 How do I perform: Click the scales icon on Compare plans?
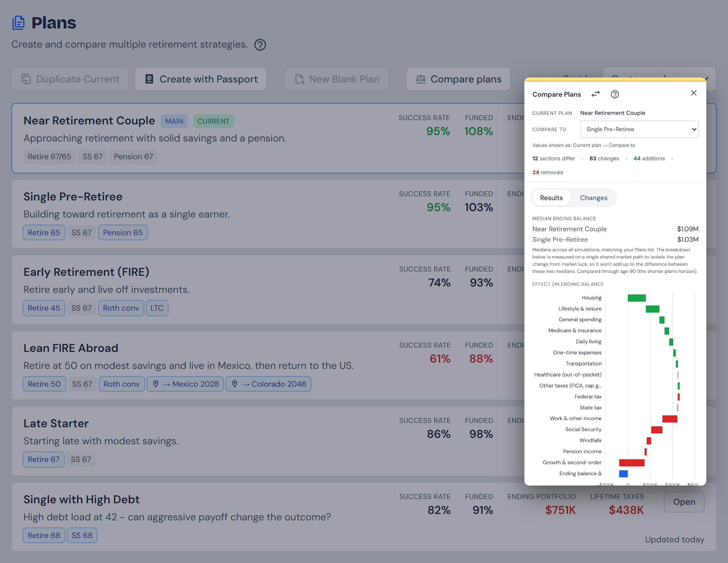pos(421,79)
